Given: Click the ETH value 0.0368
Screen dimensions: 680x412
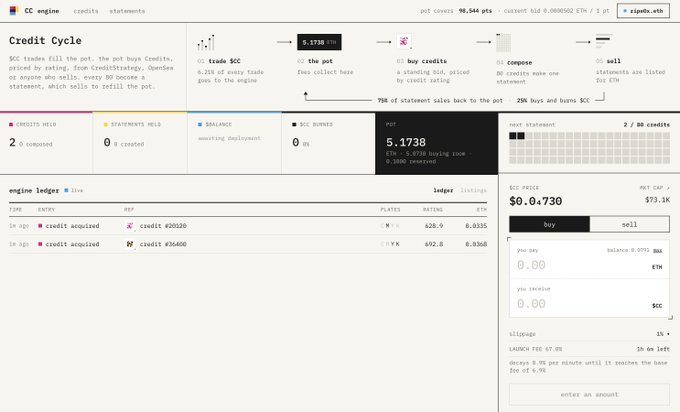Looking at the screenshot, I should pos(476,244).
